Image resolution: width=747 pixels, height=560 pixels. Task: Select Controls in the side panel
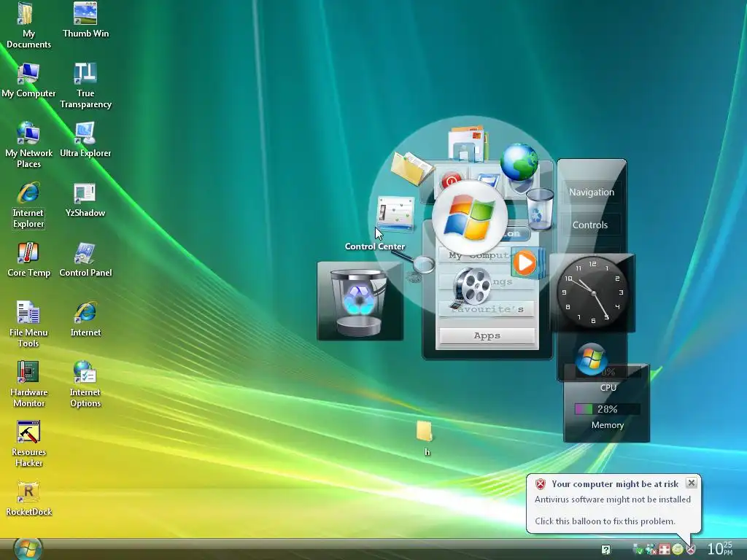point(589,225)
